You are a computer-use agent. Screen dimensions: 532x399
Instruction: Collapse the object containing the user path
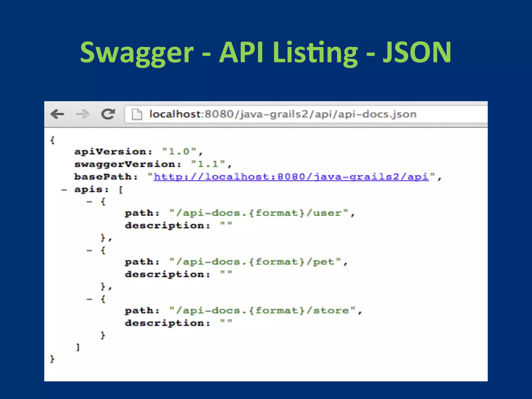coord(89,202)
